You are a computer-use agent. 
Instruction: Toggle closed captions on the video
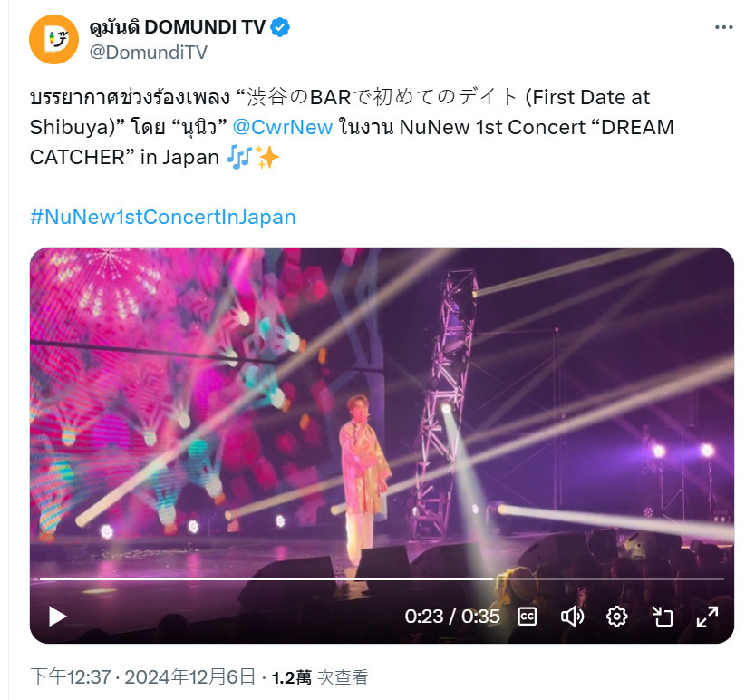click(x=527, y=617)
